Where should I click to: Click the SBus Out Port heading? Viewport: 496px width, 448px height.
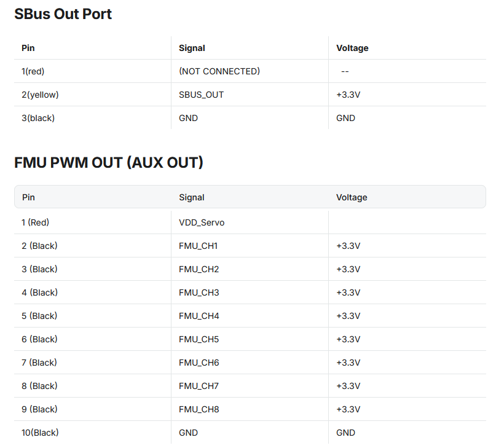coord(63,14)
